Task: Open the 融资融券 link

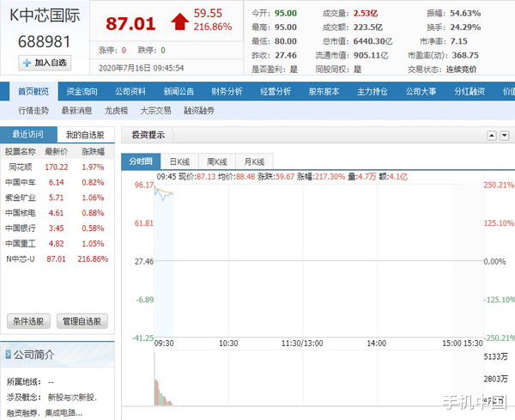Action: [199, 111]
